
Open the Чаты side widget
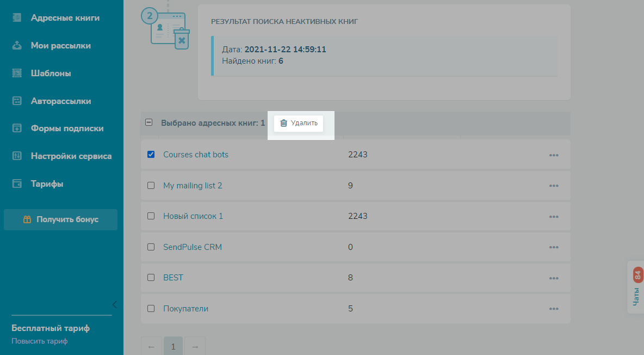point(636,287)
